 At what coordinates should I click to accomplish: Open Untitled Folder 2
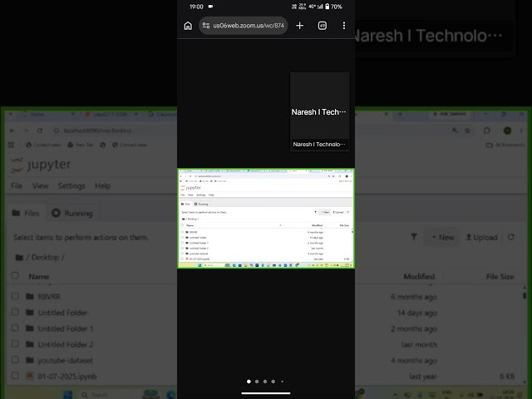[65, 344]
